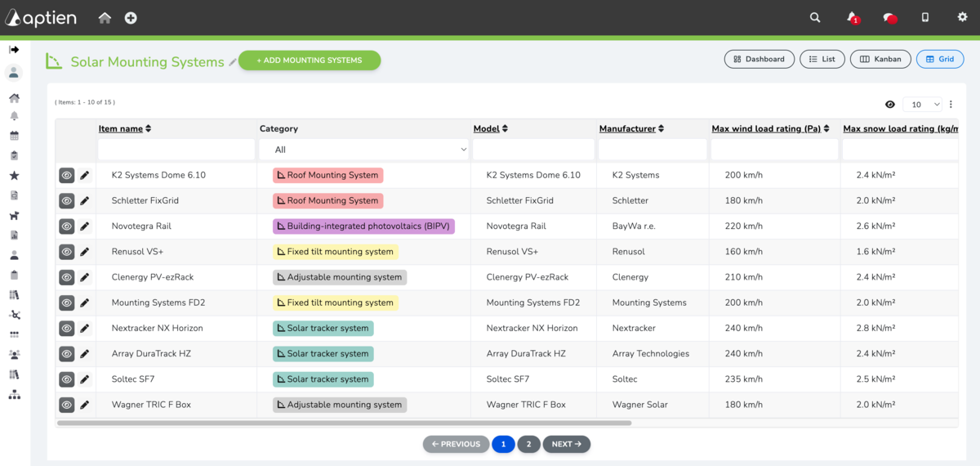
Task: Open the search magnifier icon
Action: [x=815, y=18]
